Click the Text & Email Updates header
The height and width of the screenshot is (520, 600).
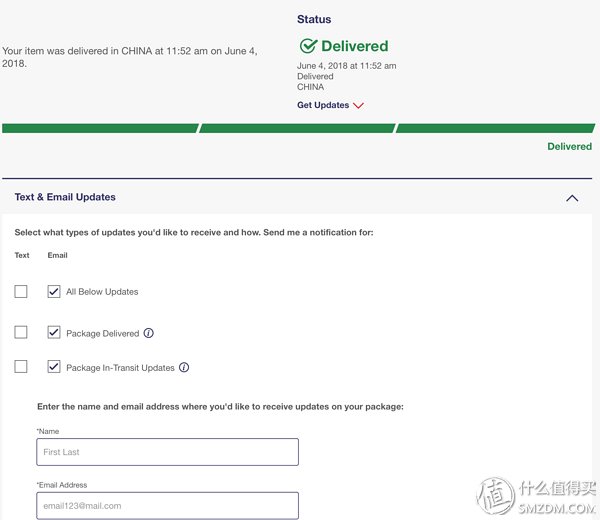pos(65,197)
